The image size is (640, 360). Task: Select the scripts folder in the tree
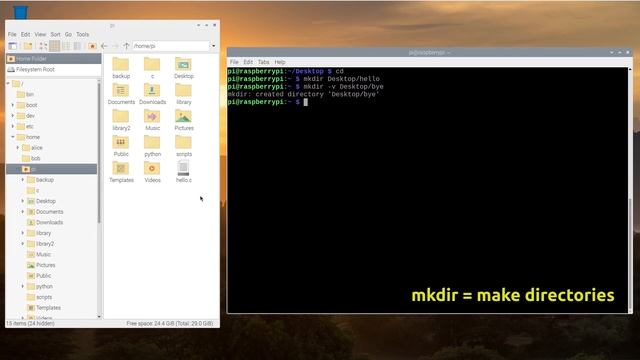[x=40, y=297]
